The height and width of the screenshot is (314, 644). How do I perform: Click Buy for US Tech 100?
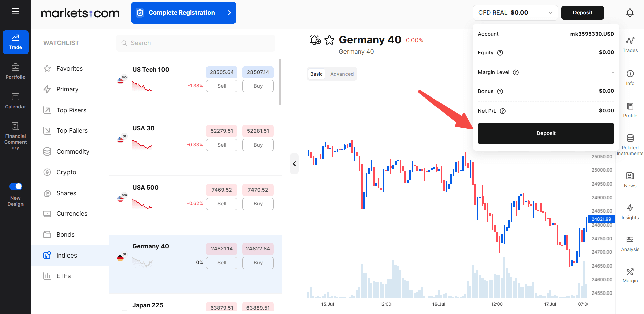(x=258, y=86)
